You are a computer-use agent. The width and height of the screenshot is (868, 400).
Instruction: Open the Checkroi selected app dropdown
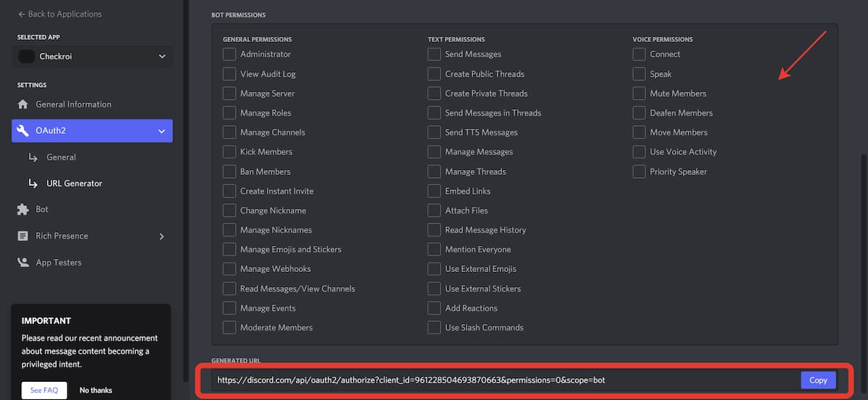[x=161, y=56]
